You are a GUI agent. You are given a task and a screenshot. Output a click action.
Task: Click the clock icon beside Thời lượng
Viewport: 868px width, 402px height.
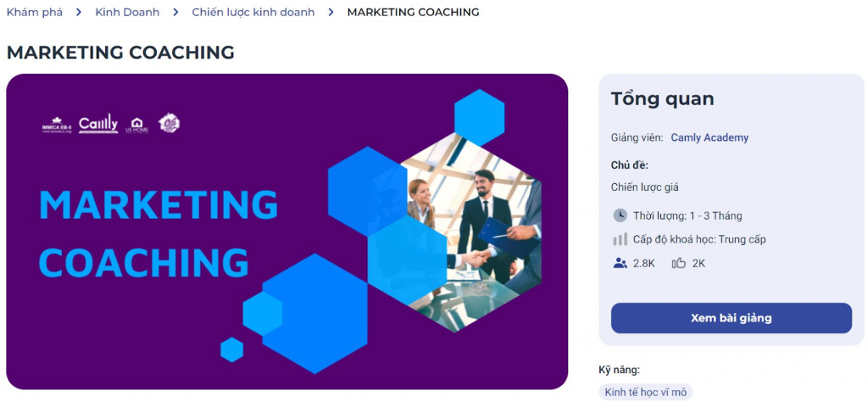(620, 215)
